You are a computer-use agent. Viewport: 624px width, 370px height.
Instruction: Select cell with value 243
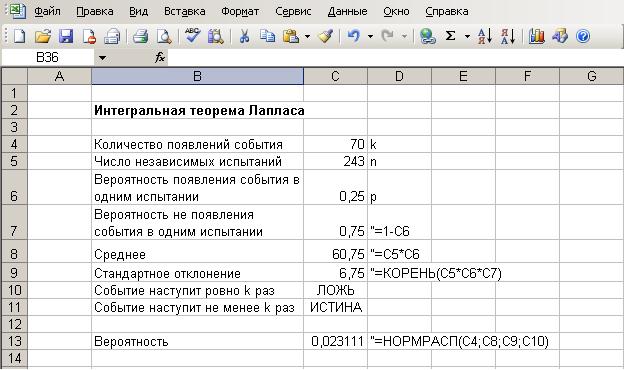point(335,161)
